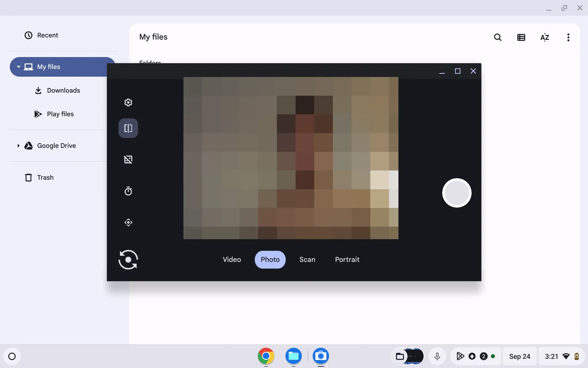Select My files in Files sidebar
This screenshot has width=588, height=368.
pos(63,67)
